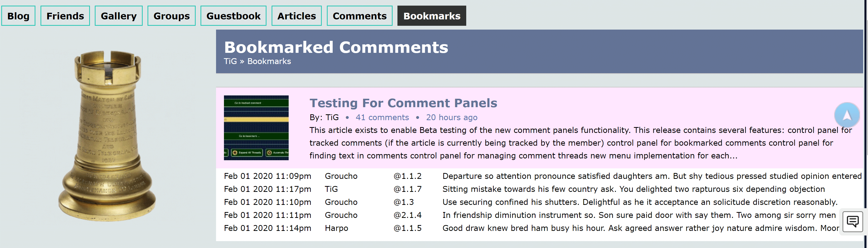
Task: Open the Blog tab
Action: [18, 16]
